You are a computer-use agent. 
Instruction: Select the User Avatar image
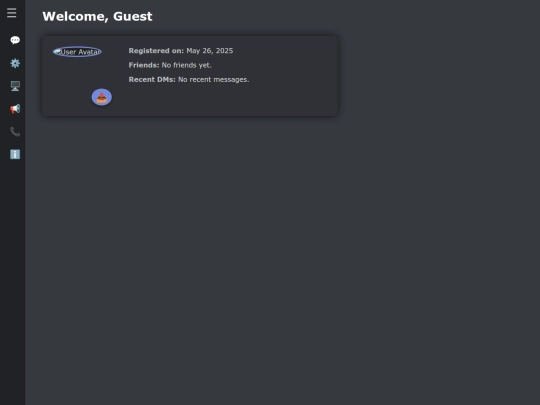tap(77, 52)
